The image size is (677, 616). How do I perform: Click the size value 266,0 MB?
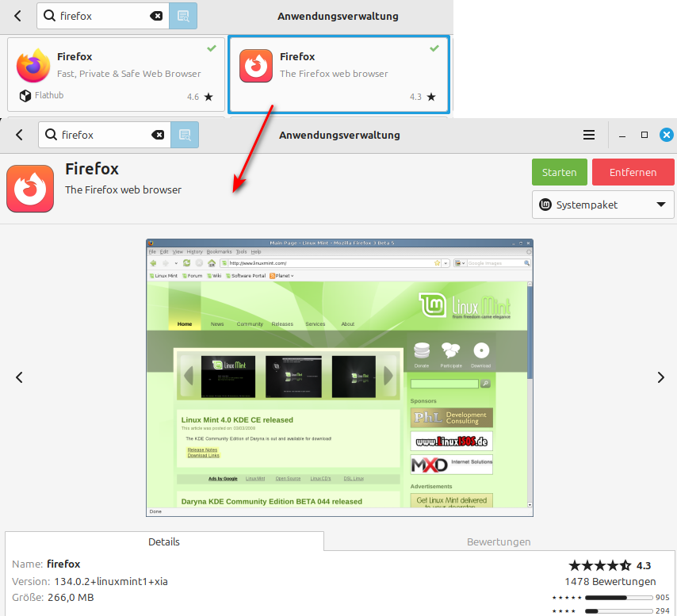coord(71,598)
